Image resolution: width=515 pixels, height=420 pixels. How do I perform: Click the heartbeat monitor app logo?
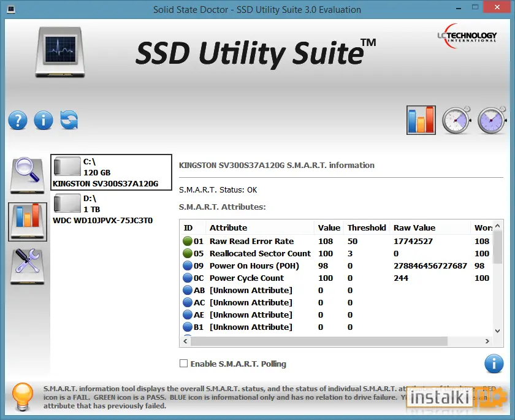[x=60, y=52]
